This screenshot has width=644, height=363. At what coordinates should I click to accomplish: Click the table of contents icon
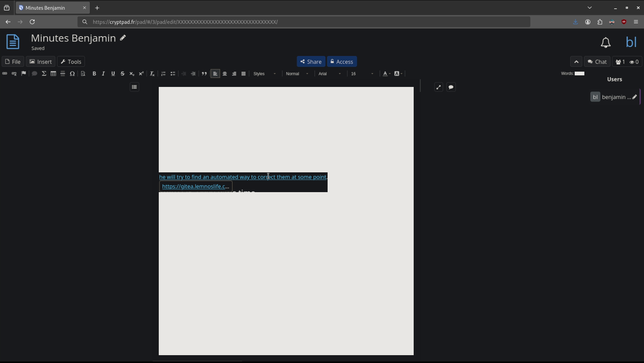pyautogui.click(x=135, y=87)
